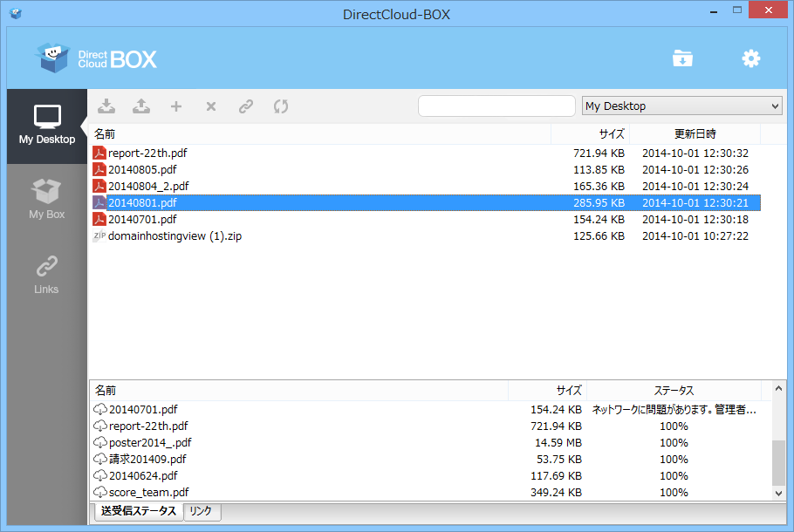
Task: Open the My Desktop location dropdown
Action: (x=682, y=106)
